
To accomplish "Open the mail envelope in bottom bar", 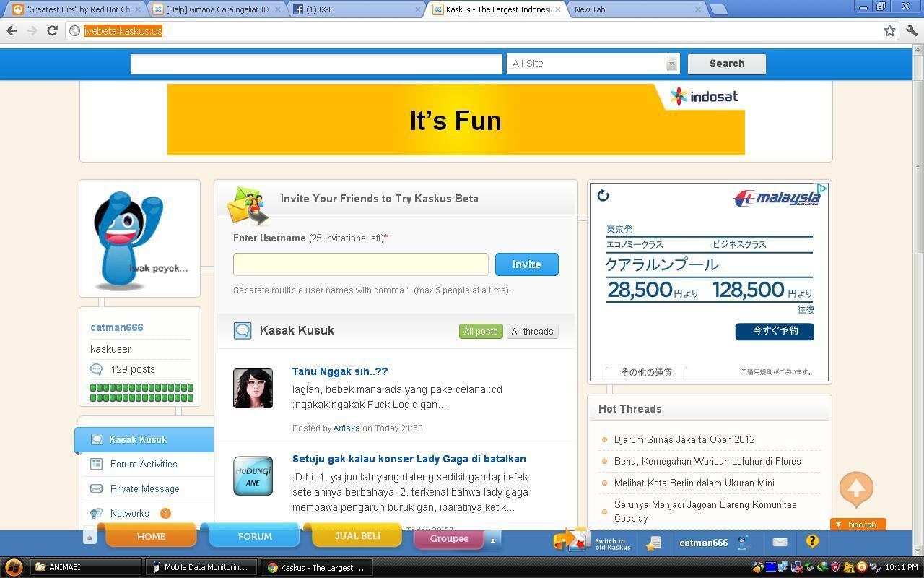I will pos(780,542).
